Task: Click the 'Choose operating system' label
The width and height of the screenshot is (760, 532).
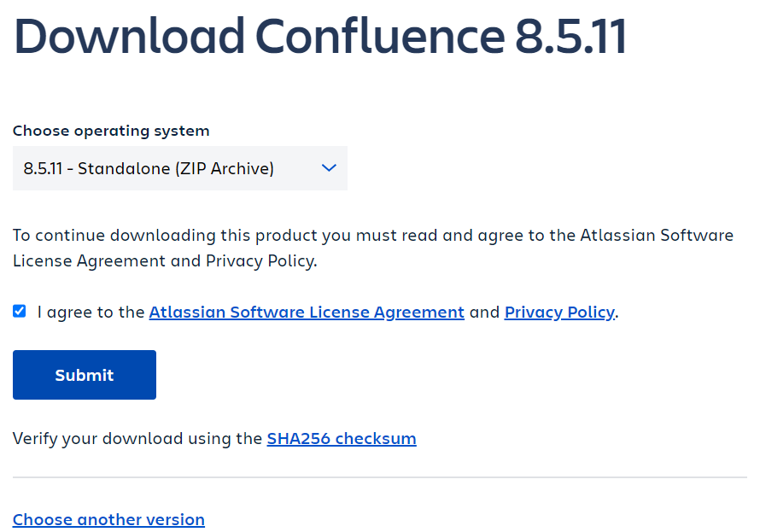Action: (x=111, y=131)
